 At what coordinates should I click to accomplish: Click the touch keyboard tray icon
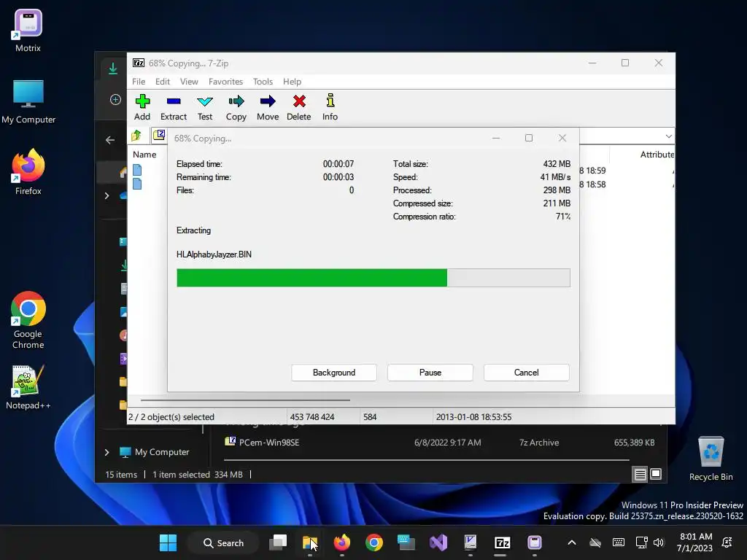619,542
